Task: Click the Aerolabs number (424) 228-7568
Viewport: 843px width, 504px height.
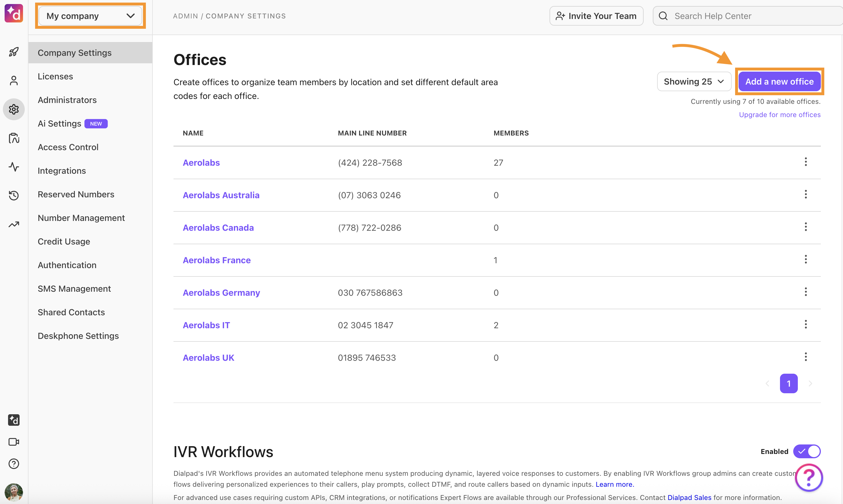Action: tap(370, 163)
